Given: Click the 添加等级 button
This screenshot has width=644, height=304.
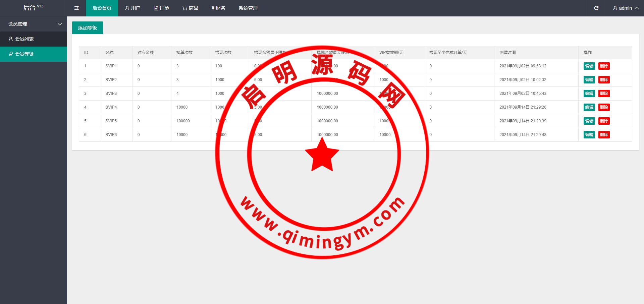Looking at the screenshot, I should [x=87, y=28].
